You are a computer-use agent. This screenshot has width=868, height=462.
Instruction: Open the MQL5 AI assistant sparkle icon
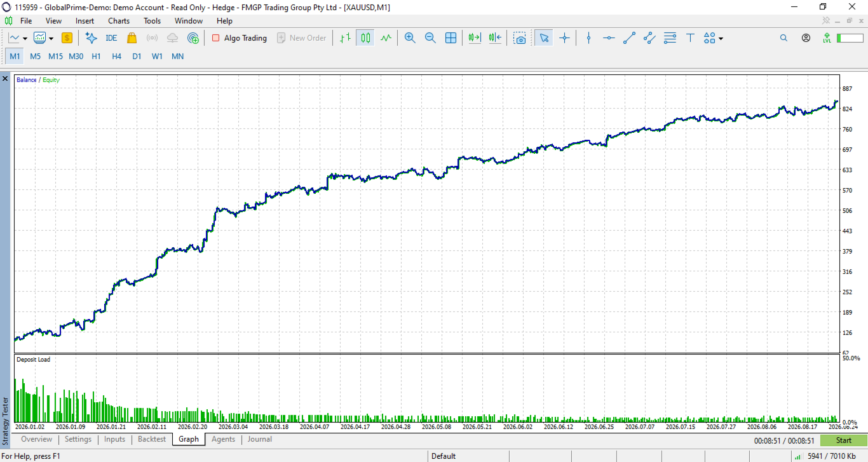pos(91,38)
